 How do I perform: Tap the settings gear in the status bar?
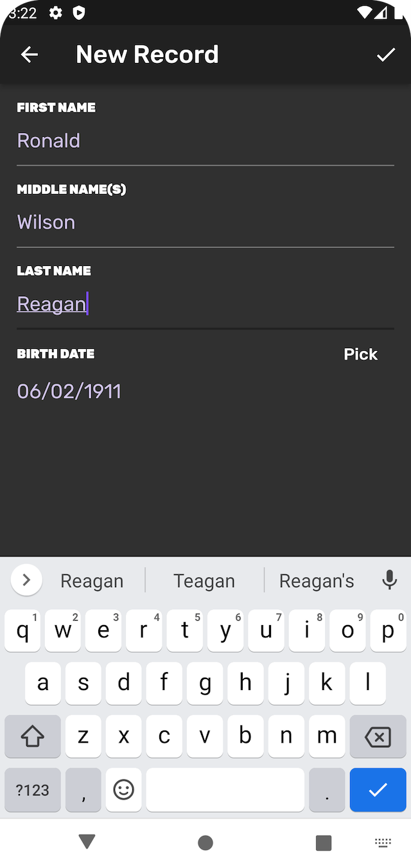pos(56,12)
